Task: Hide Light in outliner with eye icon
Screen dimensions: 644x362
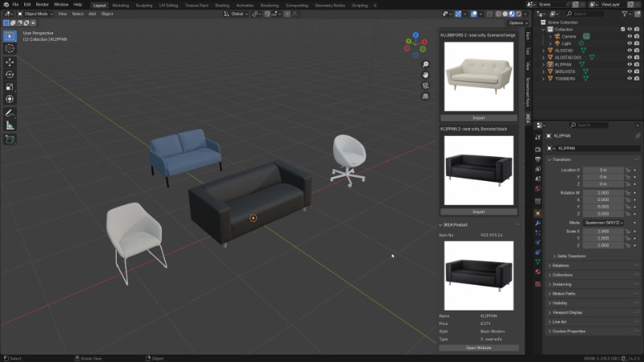Action: coord(630,43)
